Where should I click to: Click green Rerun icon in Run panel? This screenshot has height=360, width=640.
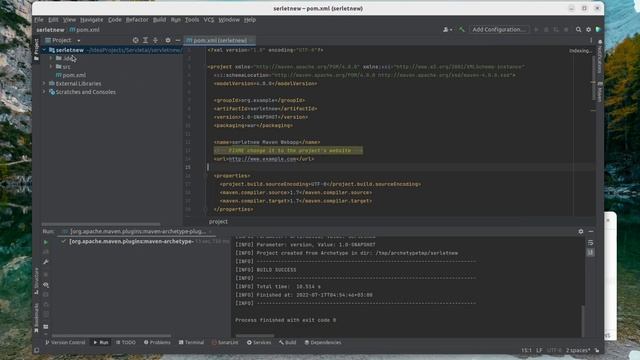(46, 242)
